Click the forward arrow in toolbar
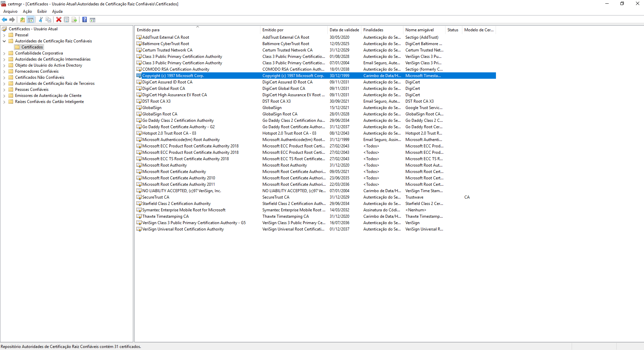This screenshot has width=644, height=350. (12, 20)
